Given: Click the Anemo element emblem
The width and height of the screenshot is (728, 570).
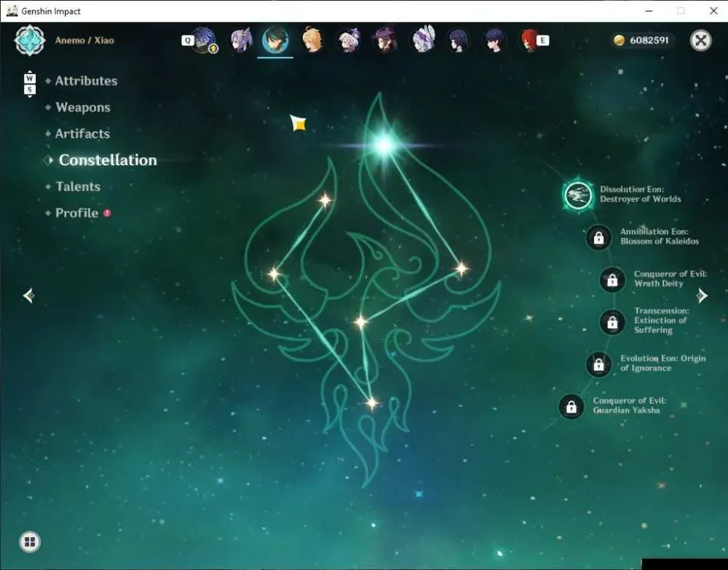Looking at the screenshot, I should [30, 40].
